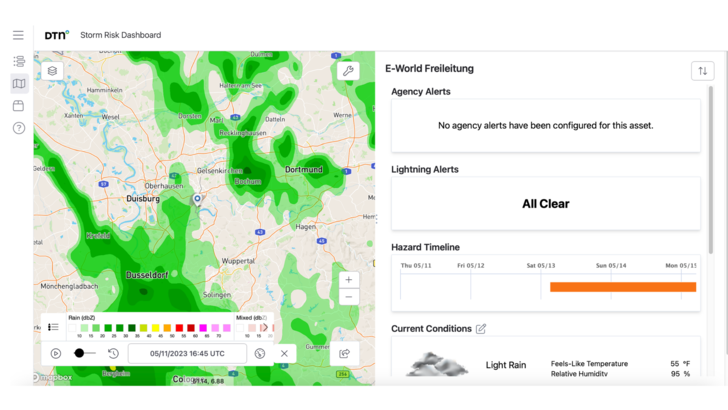Close the radar playback bar
The width and height of the screenshot is (728, 410).
point(284,353)
